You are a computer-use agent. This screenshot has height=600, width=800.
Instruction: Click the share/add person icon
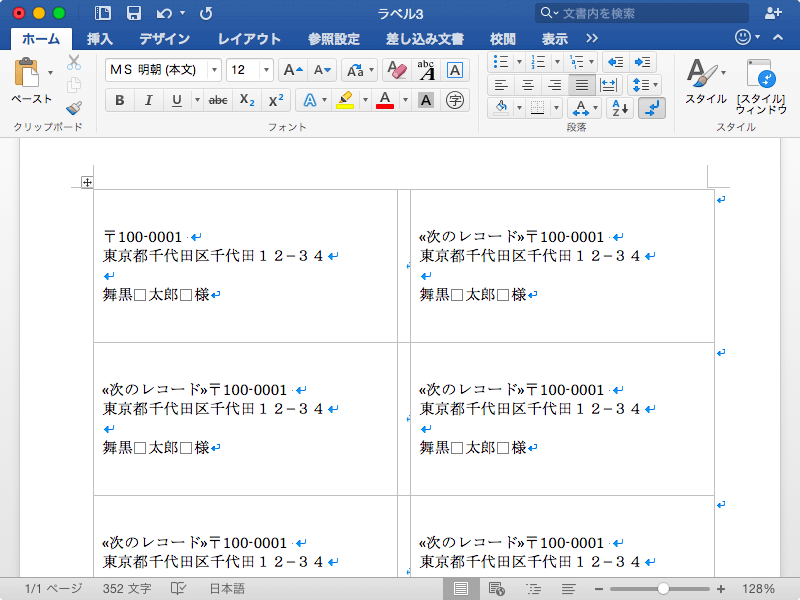(773, 13)
